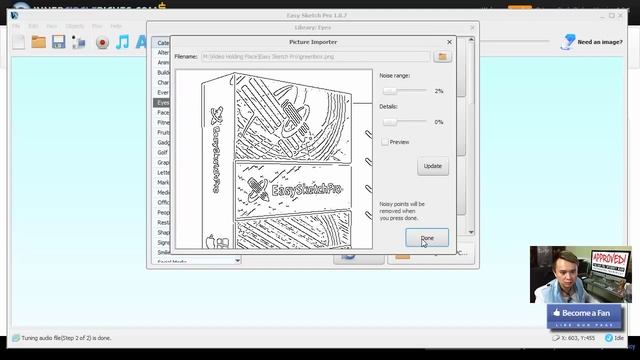Open the Play menu
Screen dimensions: 640x360
(97, 26)
